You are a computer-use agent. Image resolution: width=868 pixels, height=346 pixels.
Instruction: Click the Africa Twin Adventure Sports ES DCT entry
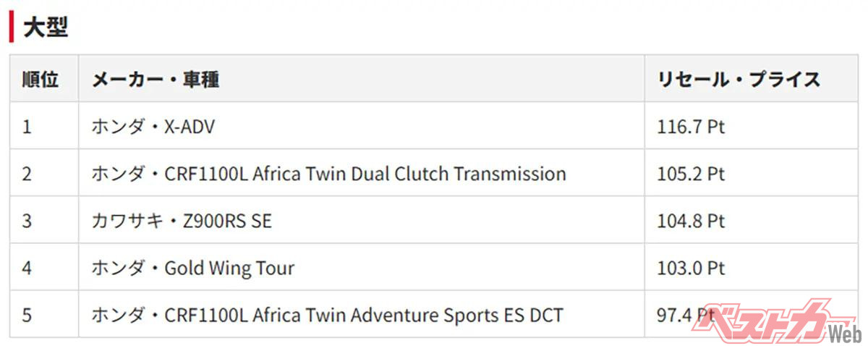tap(327, 315)
